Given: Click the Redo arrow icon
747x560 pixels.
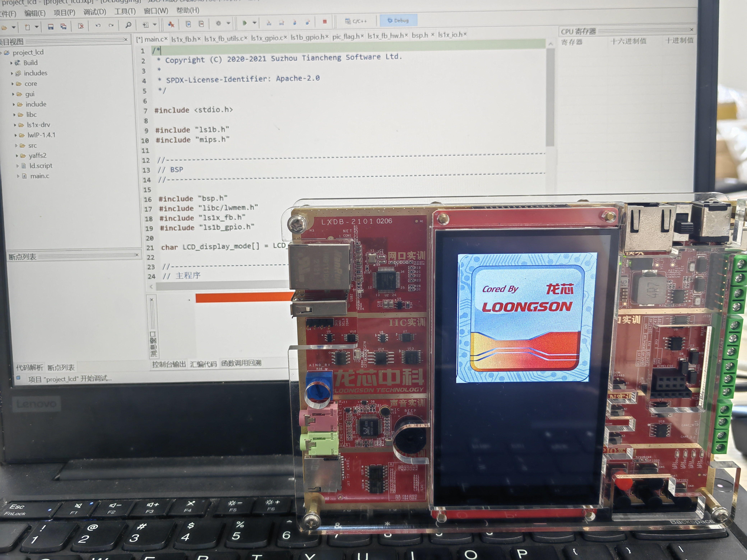Looking at the screenshot, I should pos(111,25).
